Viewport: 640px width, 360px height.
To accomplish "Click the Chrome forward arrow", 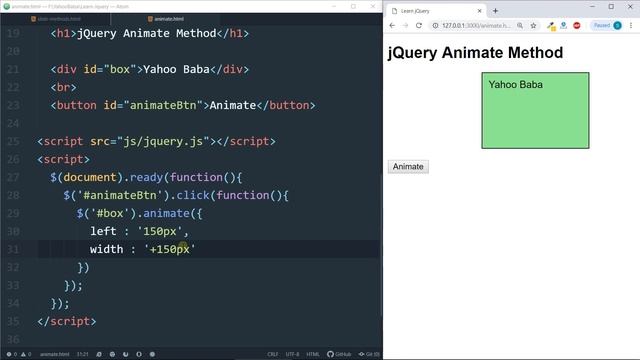I will (405, 25).
